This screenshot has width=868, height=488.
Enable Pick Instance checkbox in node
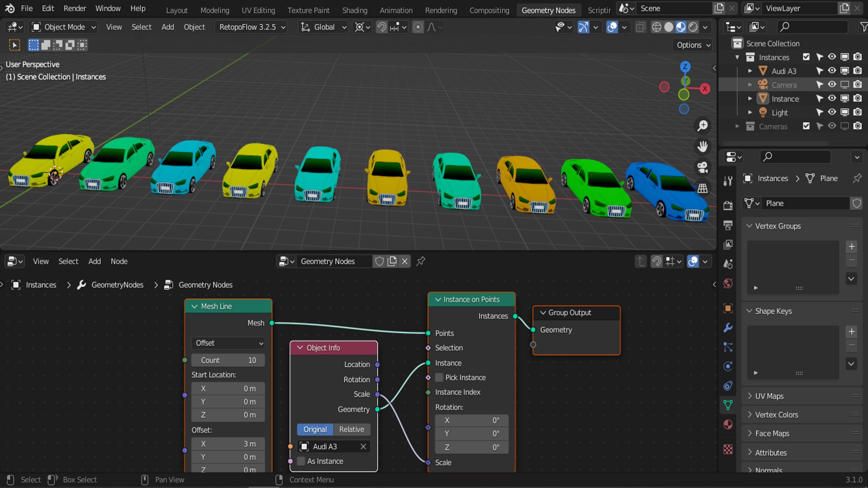click(439, 377)
